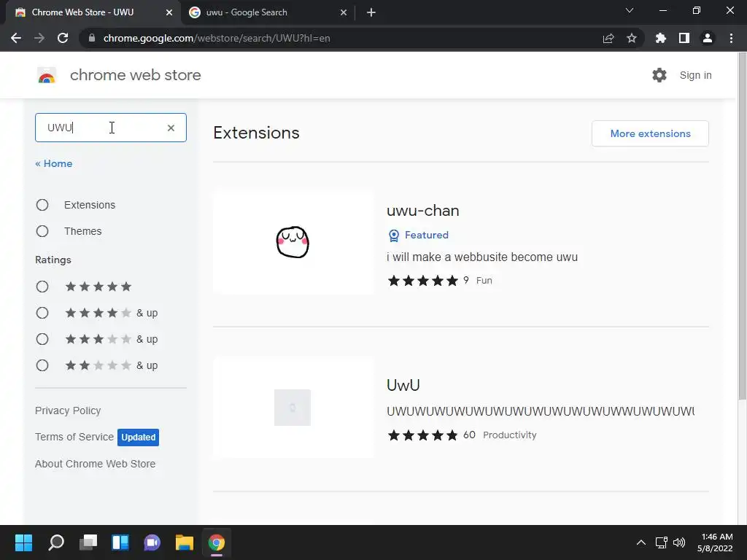Screen dimensions: 747x560
Task: Click the Updated badge
Action: [x=138, y=437]
